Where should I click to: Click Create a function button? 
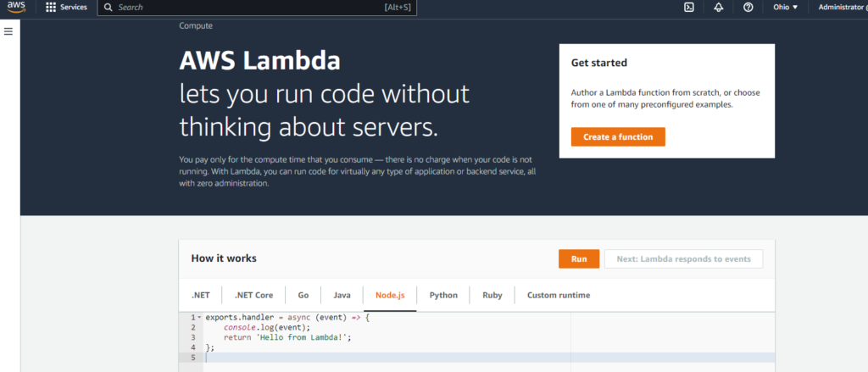[x=618, y=136]
